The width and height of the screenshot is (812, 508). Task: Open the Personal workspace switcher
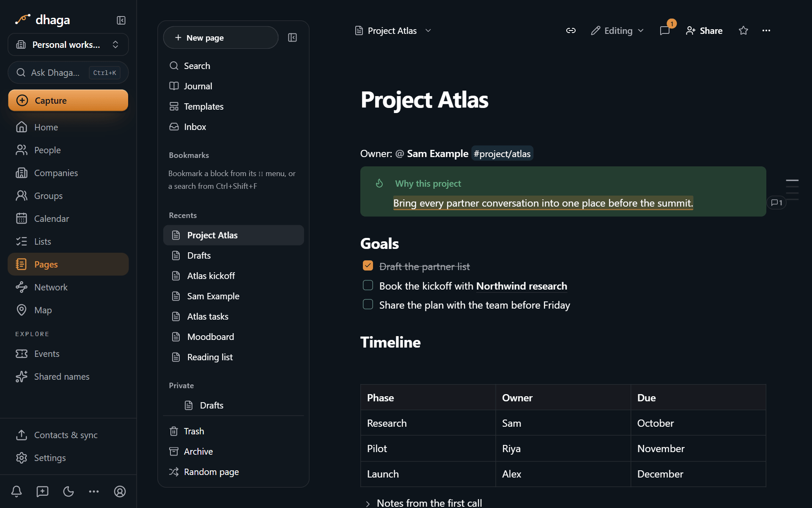68,44
